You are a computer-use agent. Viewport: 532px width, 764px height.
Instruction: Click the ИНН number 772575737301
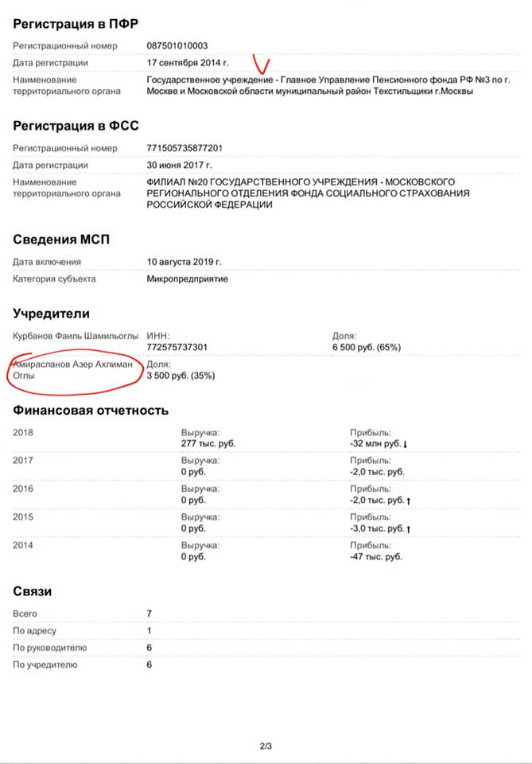click(x=177, y=347)
